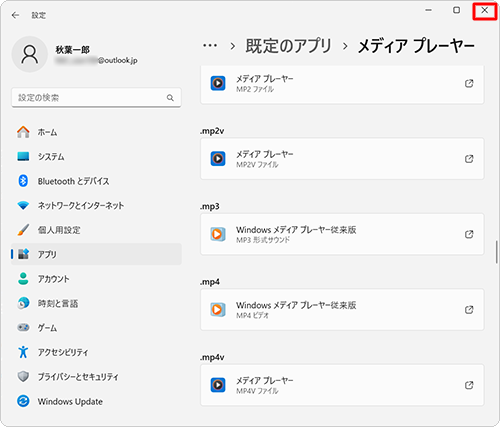This screenshot has height=427, width=500.
Task: Click the accessibility figure icon
Action: (x=23, y=352)
